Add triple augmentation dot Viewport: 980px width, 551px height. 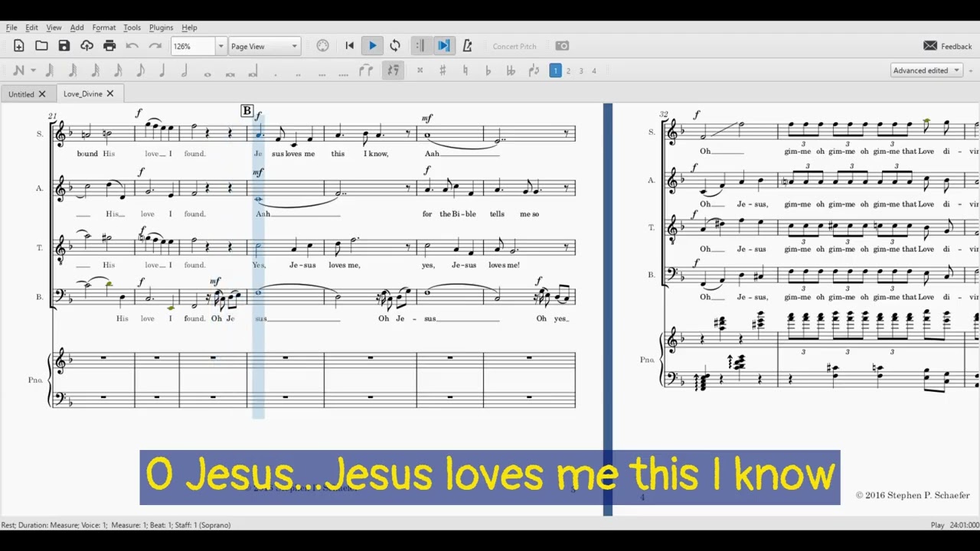tap(322, 73)
